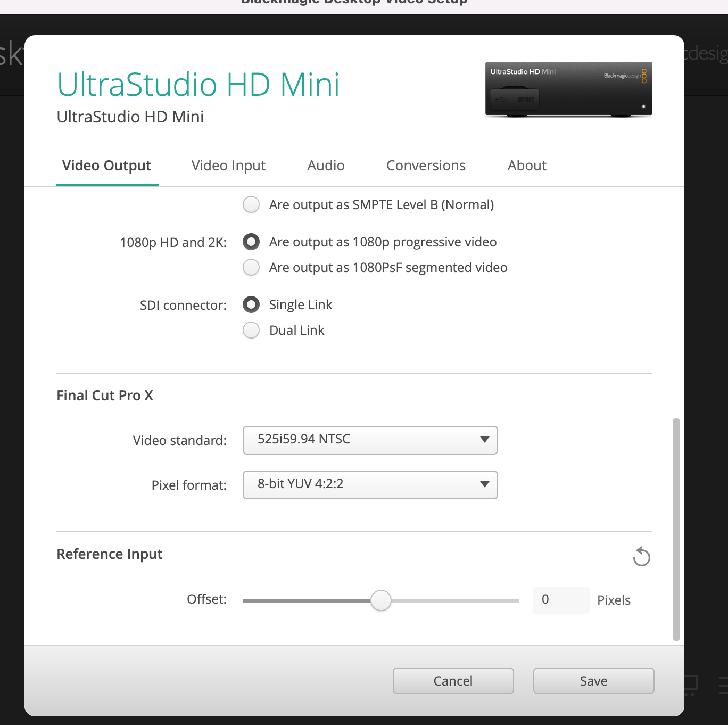
Task: Select SMPTE Level B (Normal) output
Action: 251,204
